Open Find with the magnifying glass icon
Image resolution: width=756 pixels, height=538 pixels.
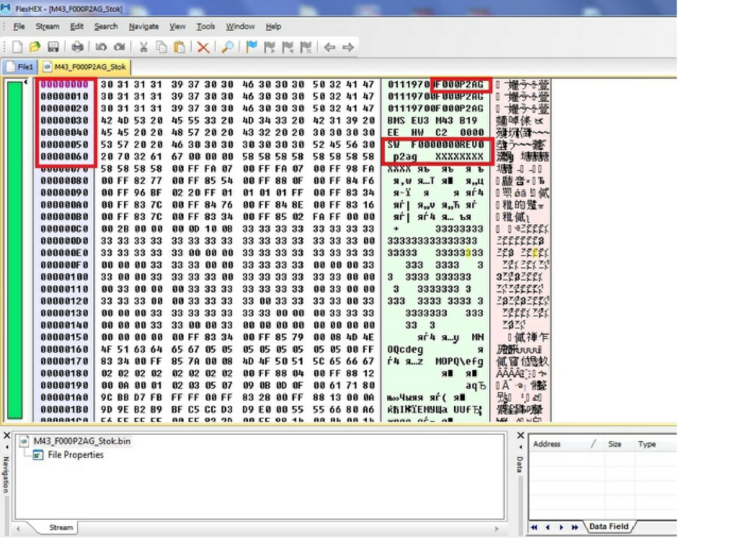coord(227,47)
